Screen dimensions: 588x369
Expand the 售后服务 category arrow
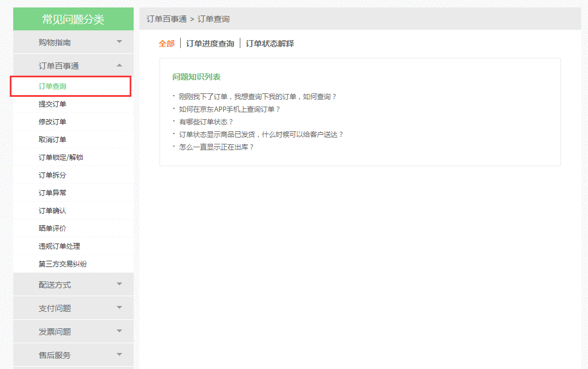click(x=119, y=355)
